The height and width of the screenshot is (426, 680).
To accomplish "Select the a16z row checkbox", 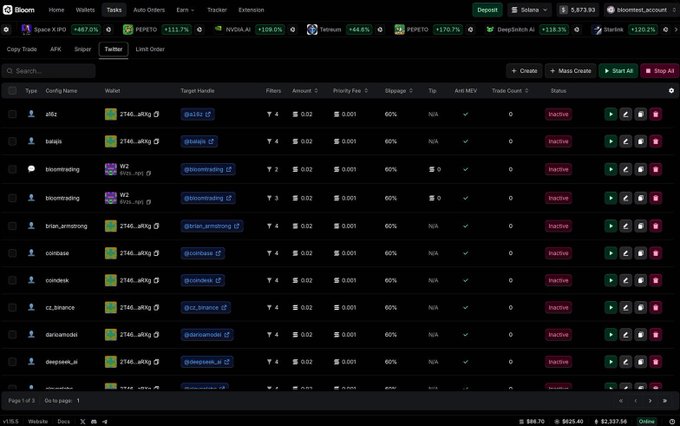I will tap(12, 114).
